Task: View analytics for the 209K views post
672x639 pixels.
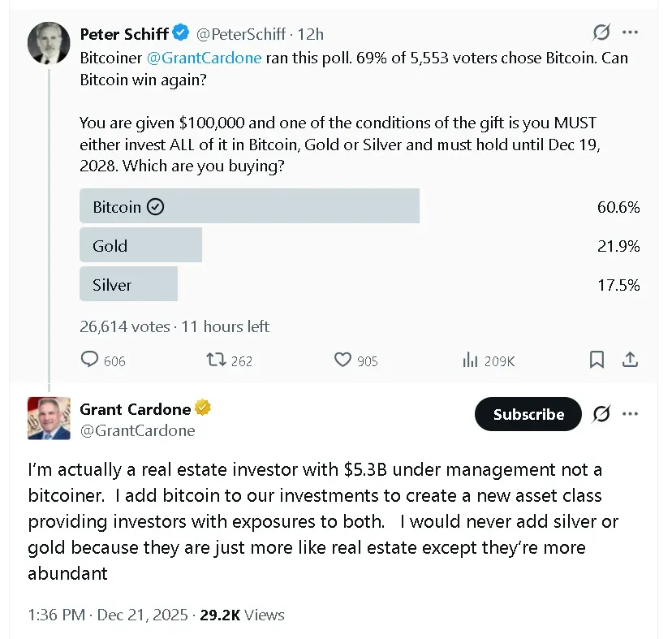Action: click(470, 361)
